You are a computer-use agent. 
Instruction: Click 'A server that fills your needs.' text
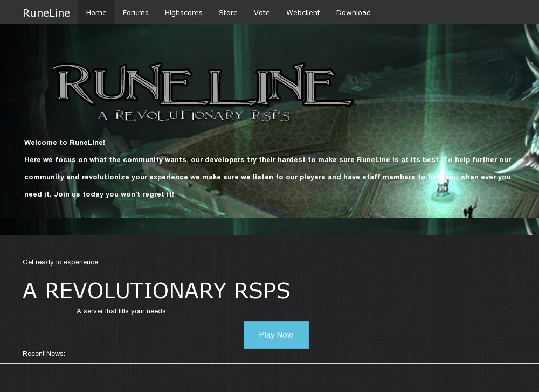point(122,311)
